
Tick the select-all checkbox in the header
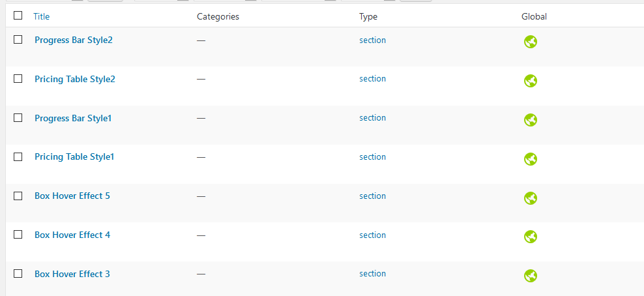pos(18,16)
